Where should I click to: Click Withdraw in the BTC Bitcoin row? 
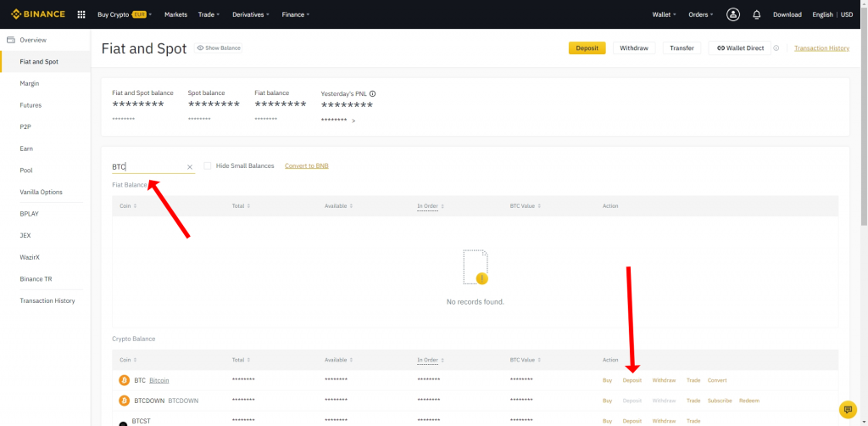coord(664,380)
